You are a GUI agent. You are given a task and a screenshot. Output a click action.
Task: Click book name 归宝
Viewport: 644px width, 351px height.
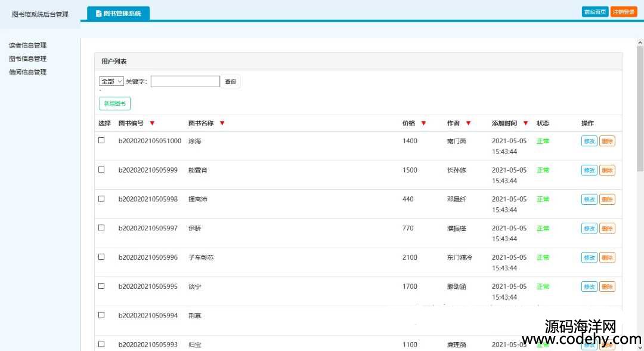[x=194, y=345]
